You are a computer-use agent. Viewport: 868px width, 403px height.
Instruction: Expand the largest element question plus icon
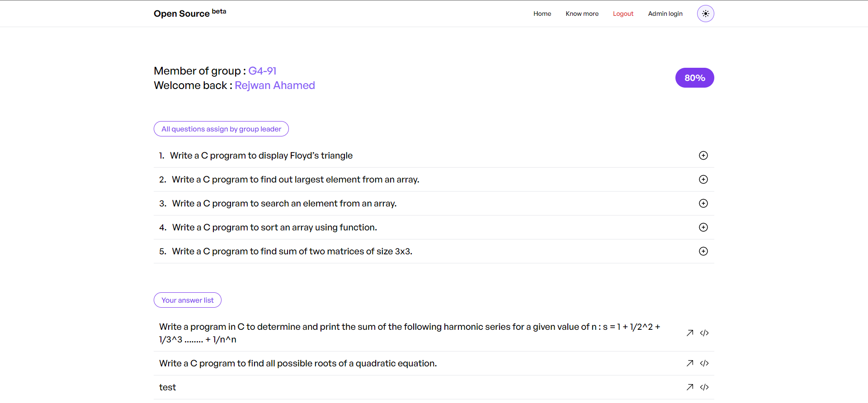click(x=703, y=179)
